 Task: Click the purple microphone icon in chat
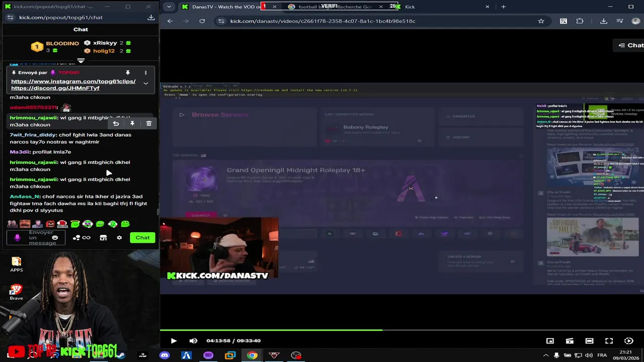(18, 237)
